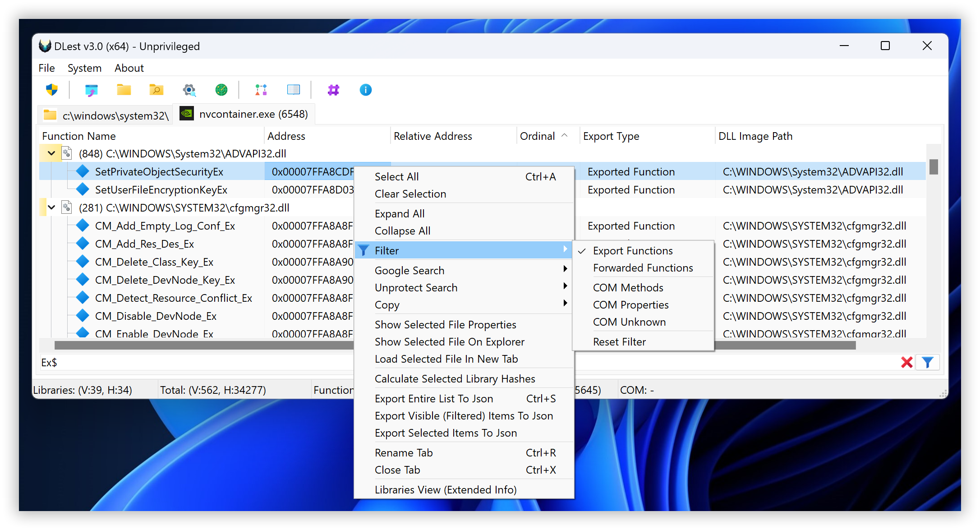Click Reset Filter entry

coord(619,342)
